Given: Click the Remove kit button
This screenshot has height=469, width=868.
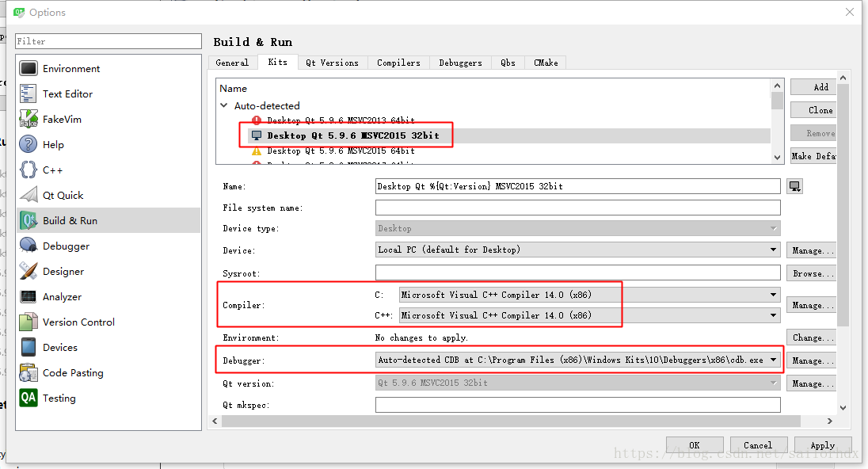Looking at the screenshot, I should 814,133.
